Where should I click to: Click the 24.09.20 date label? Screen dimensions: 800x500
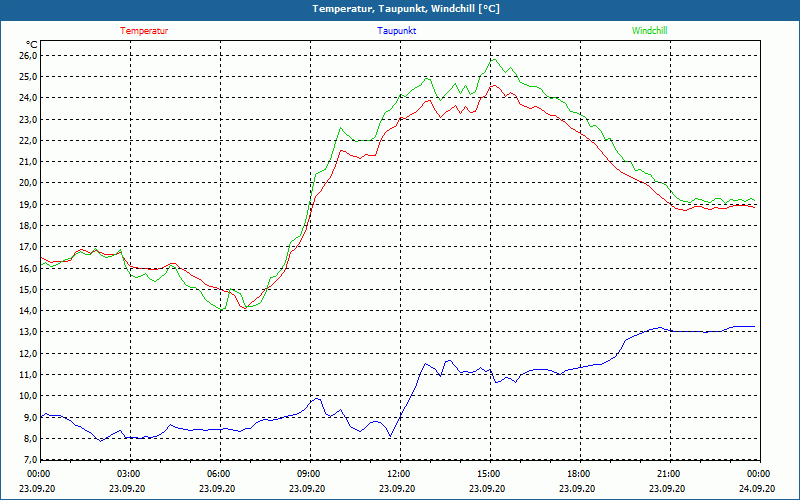(x=757, y=488)
